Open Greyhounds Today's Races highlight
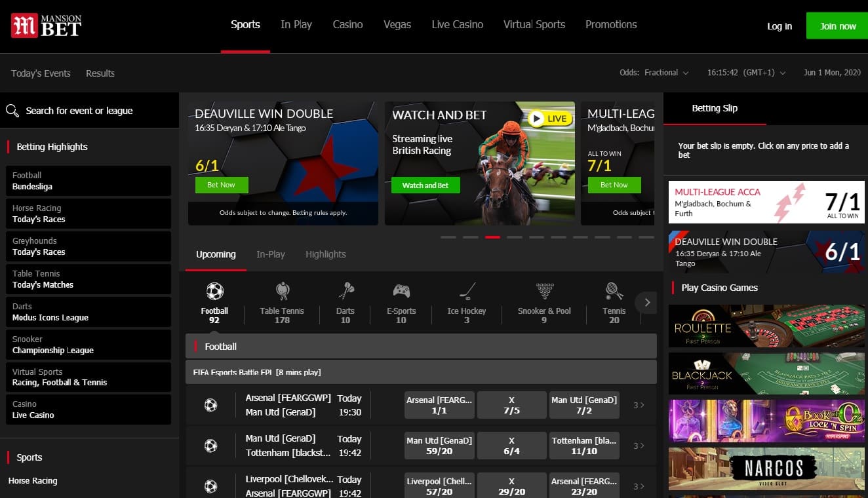This screenshot has width=868, height=498. [89, 246]
